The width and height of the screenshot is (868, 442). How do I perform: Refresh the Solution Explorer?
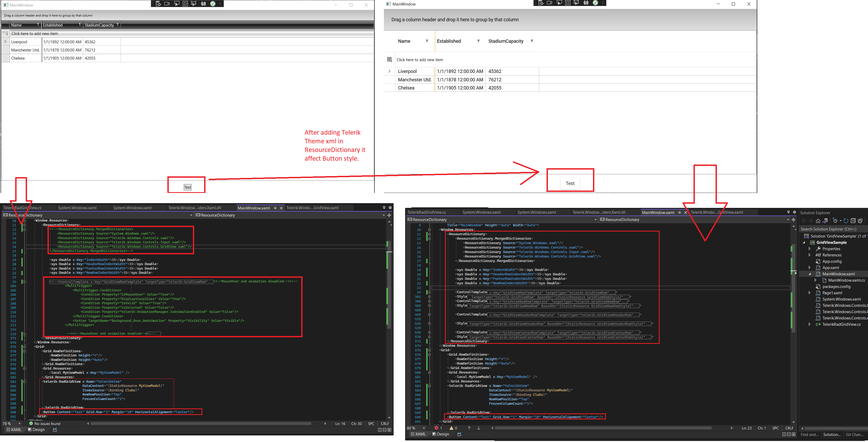pos(847,221)
